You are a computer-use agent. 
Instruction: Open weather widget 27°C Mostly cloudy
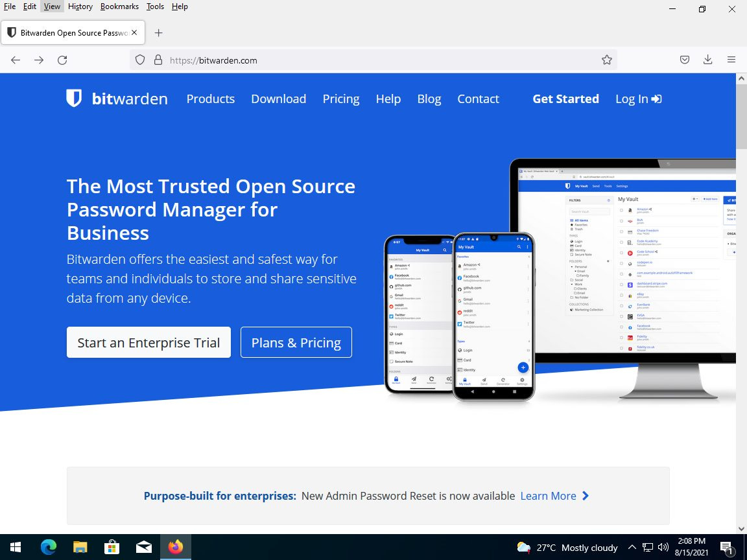click(x=567, y=548)
